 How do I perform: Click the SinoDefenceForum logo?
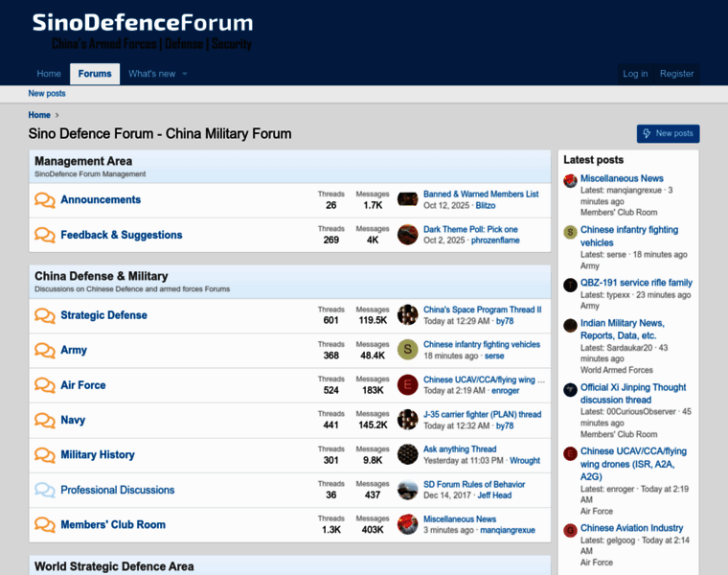pyautogui.click(x=143, y=31)
